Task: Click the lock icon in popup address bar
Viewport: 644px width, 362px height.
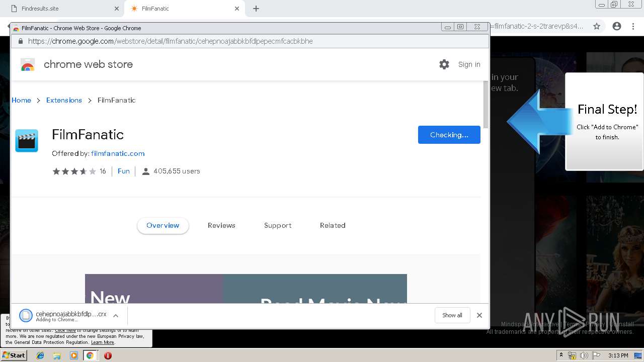Action: 21,41
